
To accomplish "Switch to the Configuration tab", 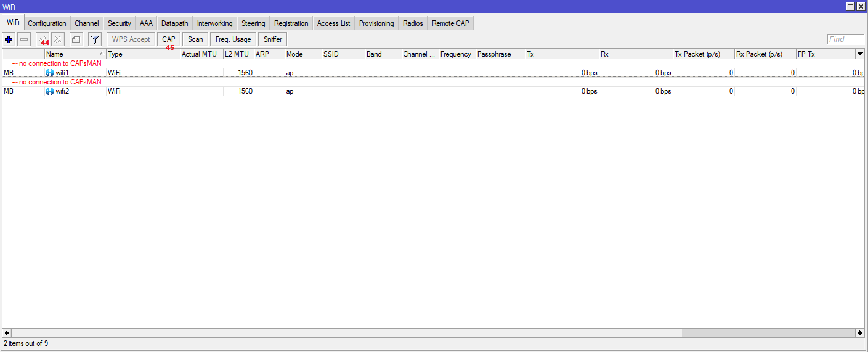I will click(x=47, y=23).
